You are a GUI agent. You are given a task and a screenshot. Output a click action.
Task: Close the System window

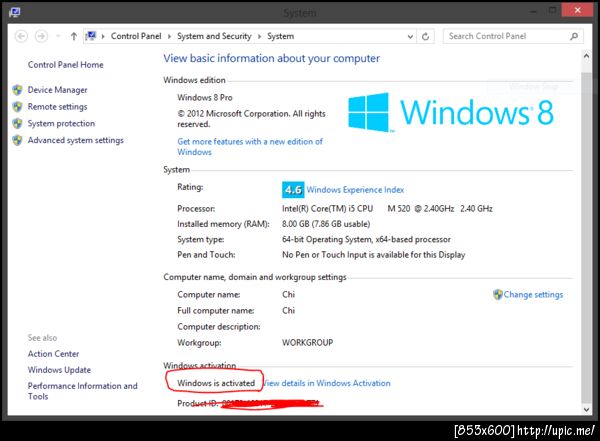coord(577,10)
